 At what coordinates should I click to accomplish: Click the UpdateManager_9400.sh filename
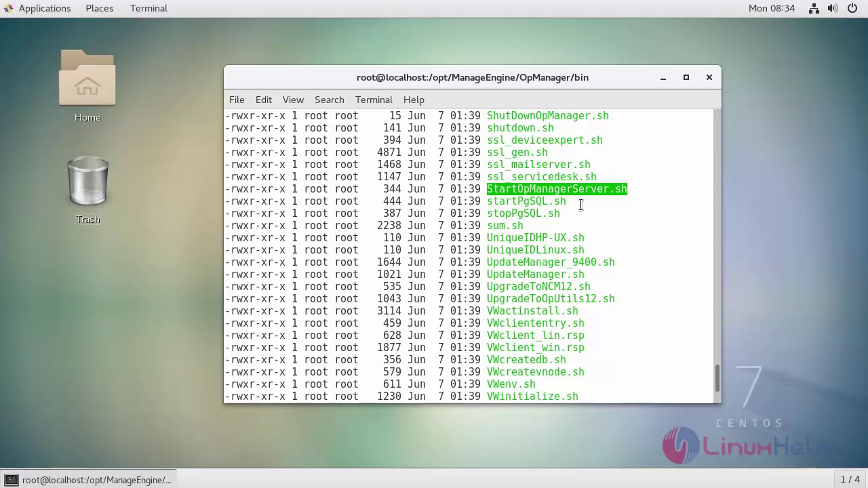pyautogui.click(x=551, y=262)
